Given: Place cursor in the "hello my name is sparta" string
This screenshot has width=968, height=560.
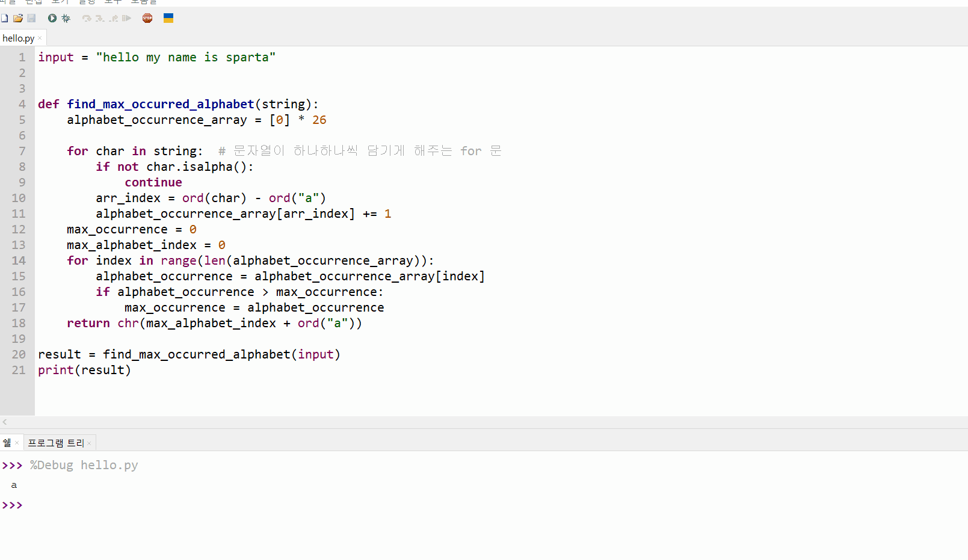Looking at the screenshot, I should [x=186, y=57].
